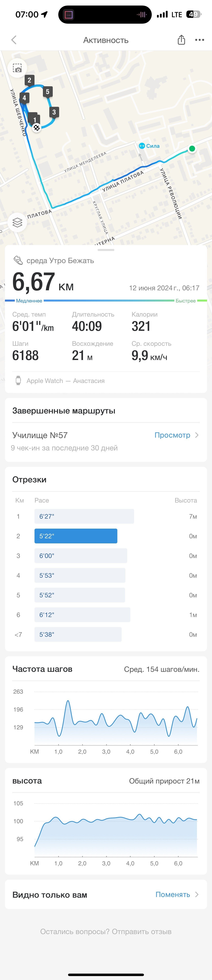Tap the Apple Watch device icon
The height and width of the screenshot is (980, 212).
click(18, 380)
